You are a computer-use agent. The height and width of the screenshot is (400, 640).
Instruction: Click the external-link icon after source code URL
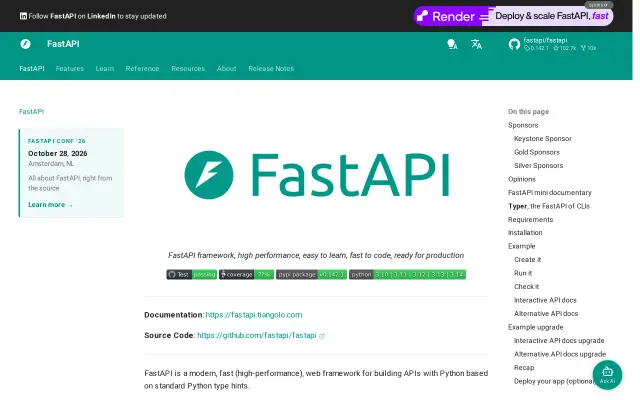(x=322, y=336)
